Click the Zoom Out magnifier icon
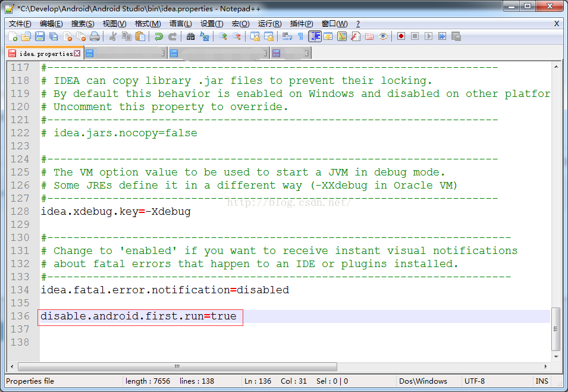This screenshot has width=568, height=392. click(x=237, y=37)
